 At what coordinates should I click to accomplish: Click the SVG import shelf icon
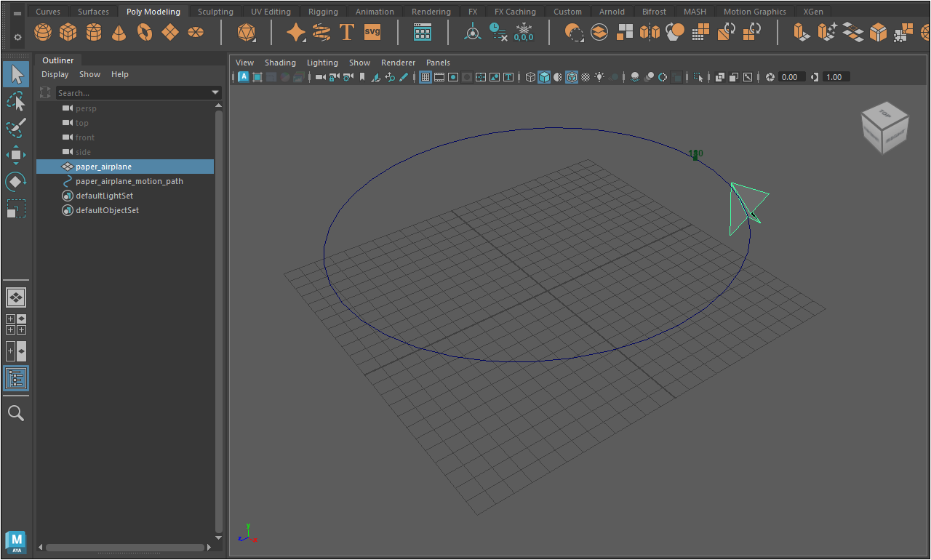[x=372, y=32]
